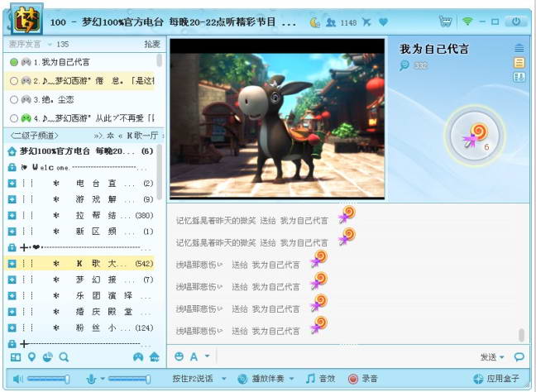Mute the speaker volume icon
The width and height of the screenshot is (536, 392).
tap(17, 379)
